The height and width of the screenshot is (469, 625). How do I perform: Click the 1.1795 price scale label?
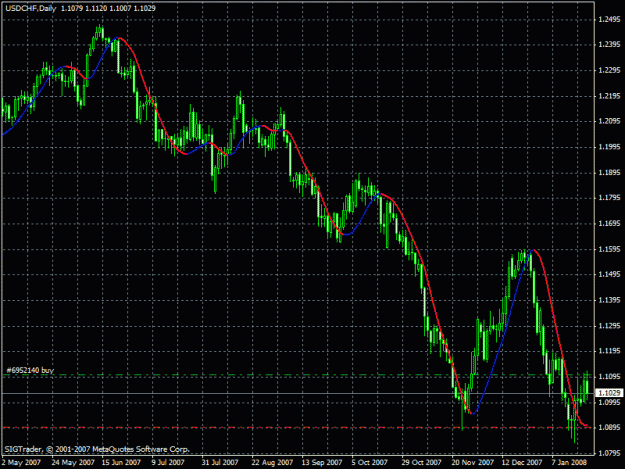(609, 198)
